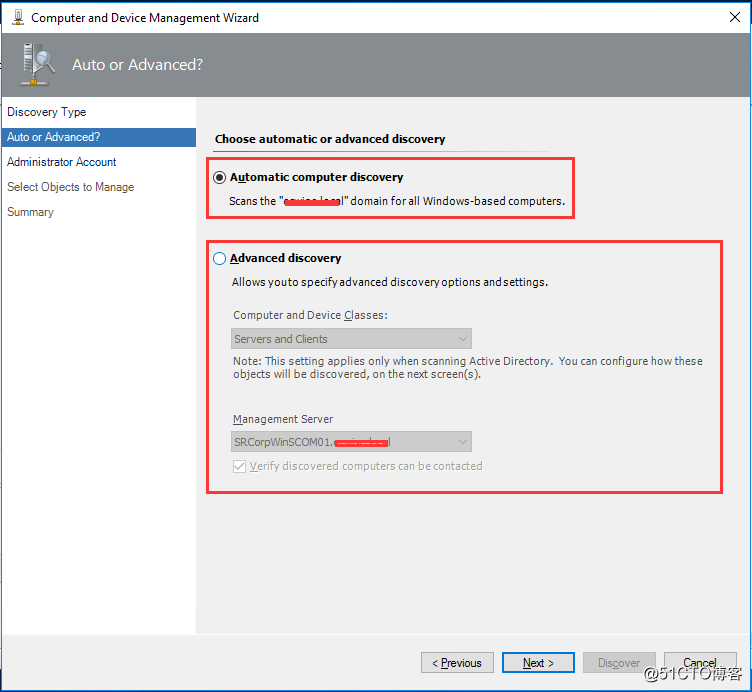Select Automatic computer discovery radio button
752x692 pixels.
pyautogui.click(x=219, y=178)
